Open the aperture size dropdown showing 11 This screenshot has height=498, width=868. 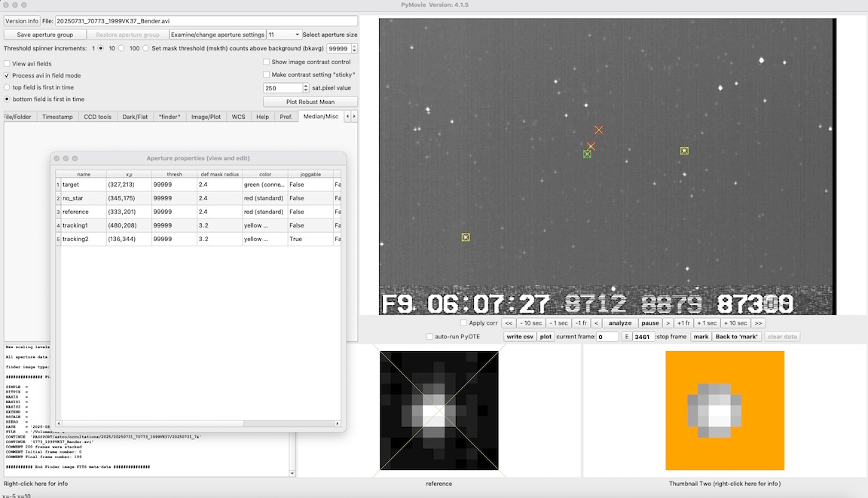pos(284,35)
